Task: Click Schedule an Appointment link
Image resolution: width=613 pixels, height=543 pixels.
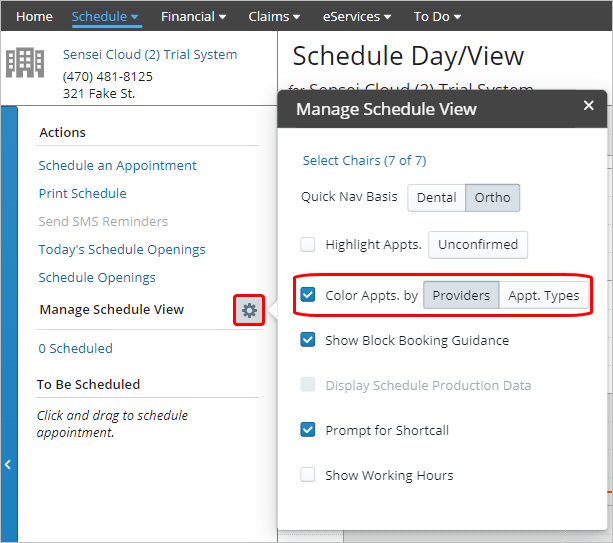Action: [117, 166]
